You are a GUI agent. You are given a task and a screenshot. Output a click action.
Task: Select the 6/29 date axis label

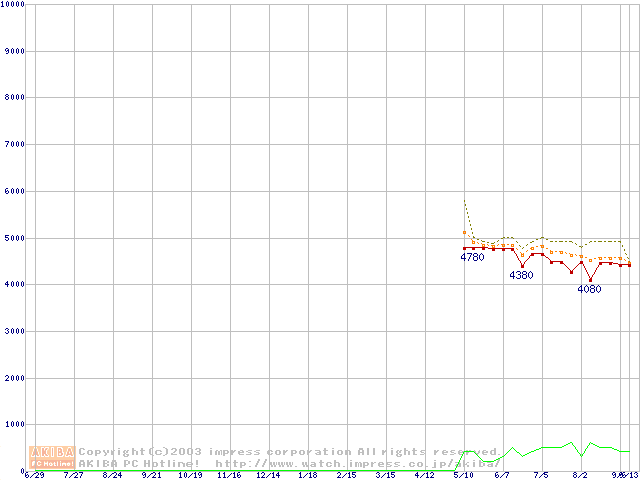click(x=34, y=475)
